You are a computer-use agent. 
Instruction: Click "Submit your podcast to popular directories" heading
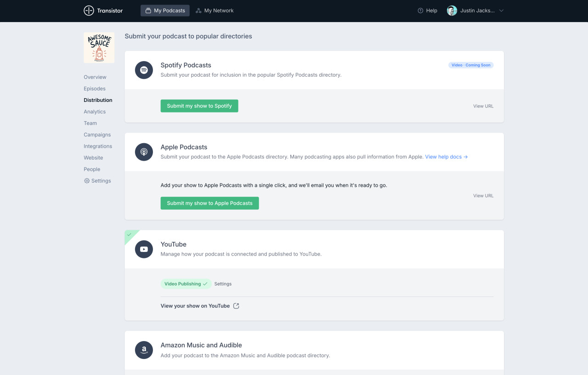(x=188, y=36)
